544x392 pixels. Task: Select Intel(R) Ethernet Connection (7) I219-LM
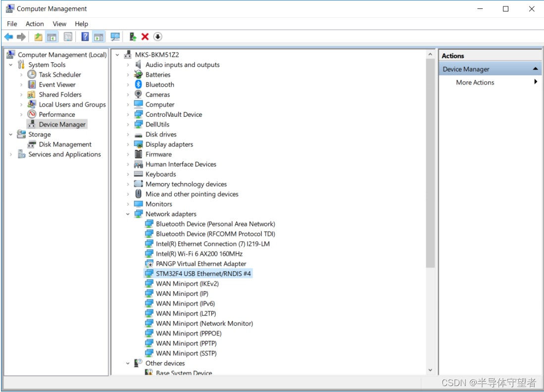(x=213, y=244)
